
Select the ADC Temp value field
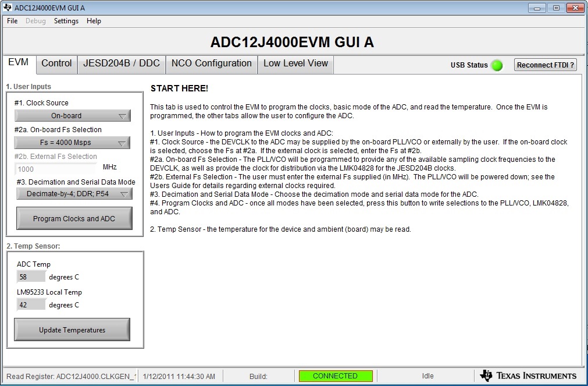31,277
